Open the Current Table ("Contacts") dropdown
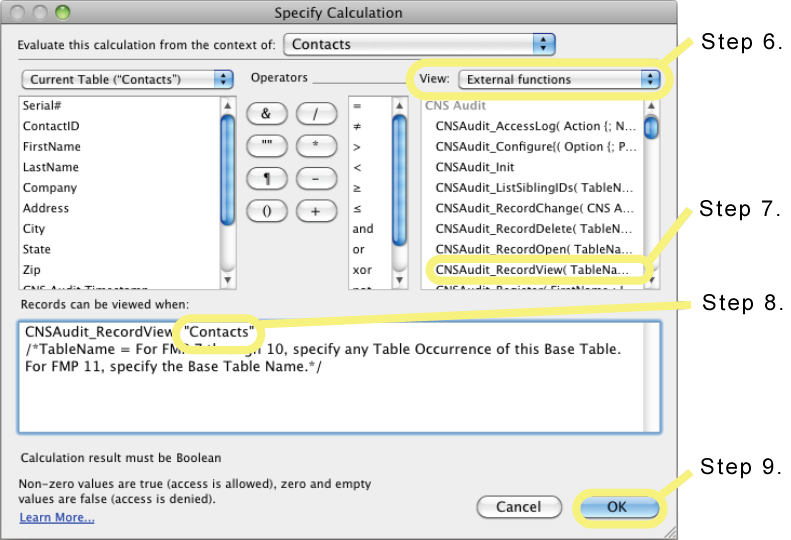The height and width of the screenshot is (540, 791). point(127,79)
